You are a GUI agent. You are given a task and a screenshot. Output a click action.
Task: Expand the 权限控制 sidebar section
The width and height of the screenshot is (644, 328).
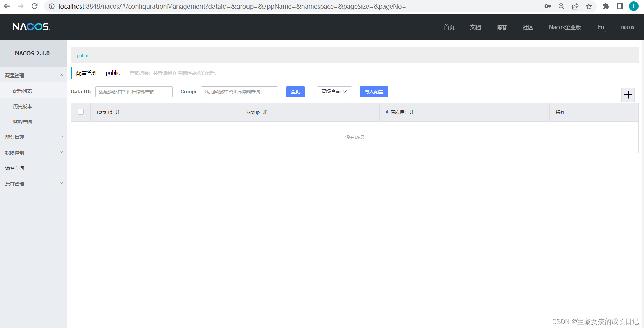(x=34, y=152)
